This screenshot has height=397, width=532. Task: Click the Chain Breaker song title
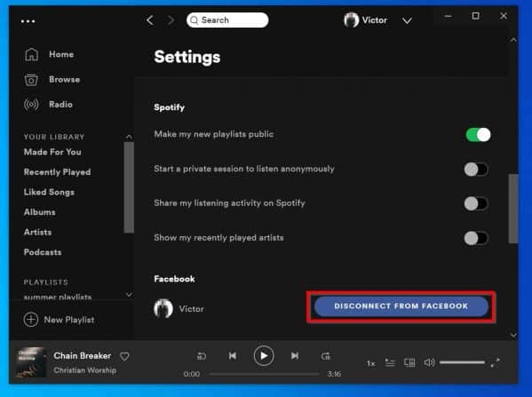(x=83, y=355)
